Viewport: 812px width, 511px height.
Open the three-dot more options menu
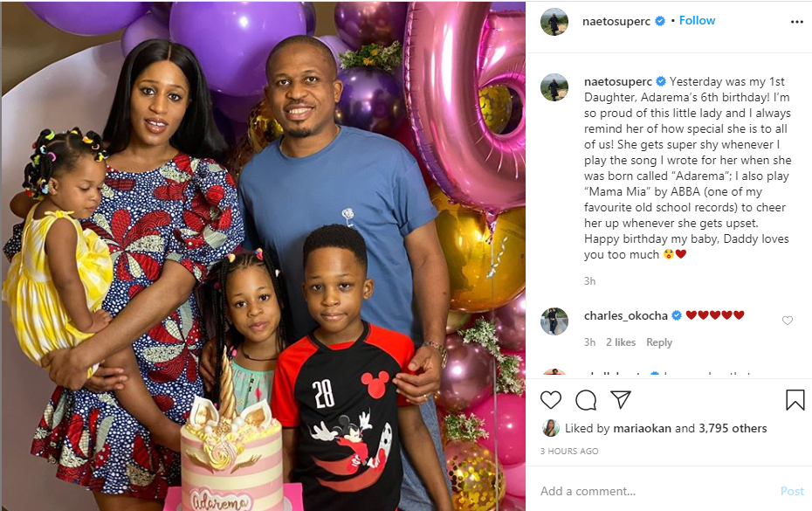(796, 22)
